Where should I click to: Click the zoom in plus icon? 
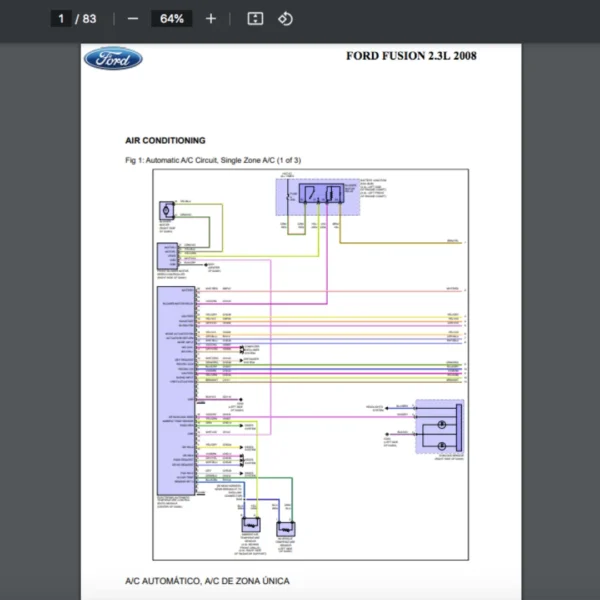coord(210,19)
